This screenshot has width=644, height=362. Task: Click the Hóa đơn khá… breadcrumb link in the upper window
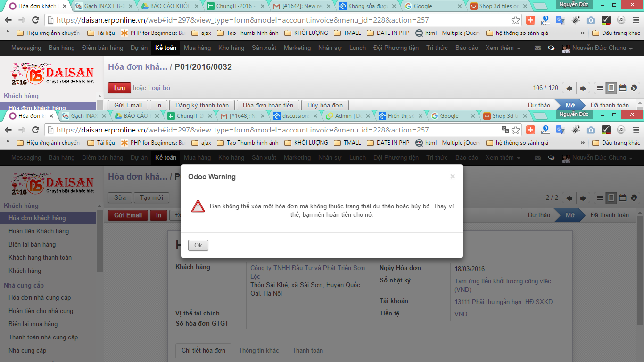click(x=138, y=67)
